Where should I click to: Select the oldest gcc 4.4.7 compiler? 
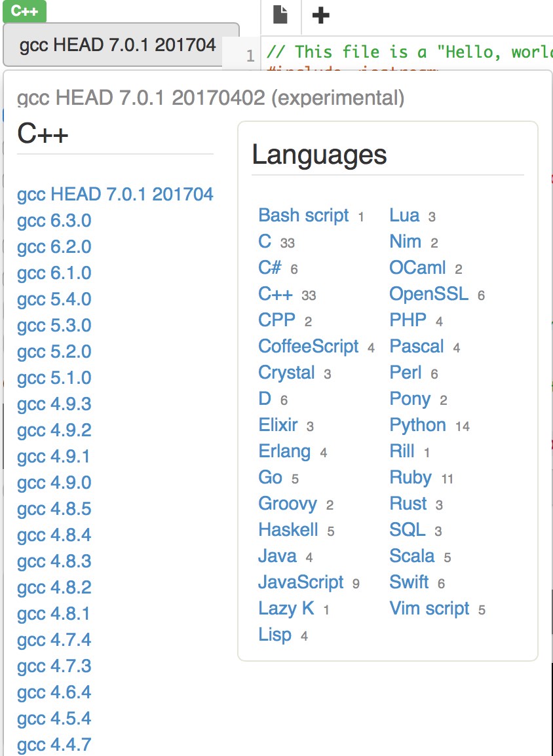tap(54, 745)
